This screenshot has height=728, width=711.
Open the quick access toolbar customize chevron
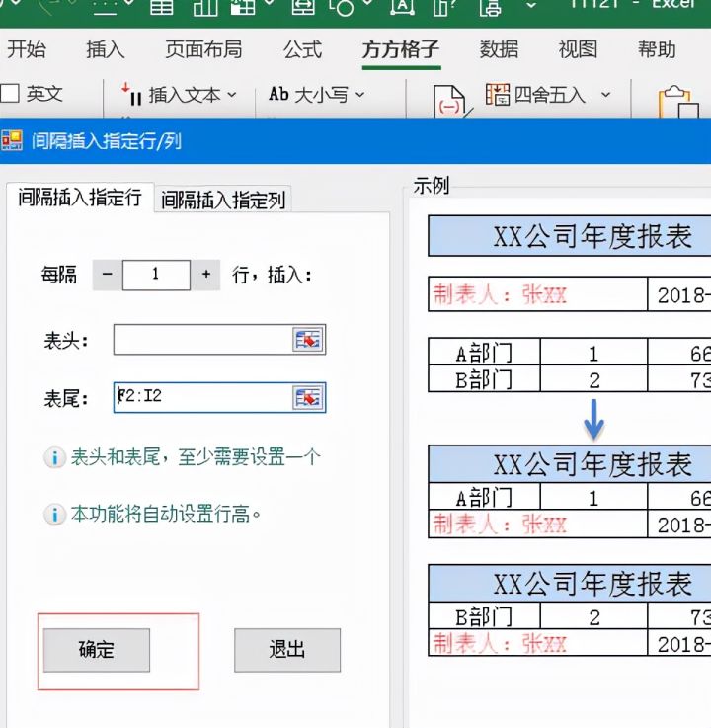coord(531,6)
